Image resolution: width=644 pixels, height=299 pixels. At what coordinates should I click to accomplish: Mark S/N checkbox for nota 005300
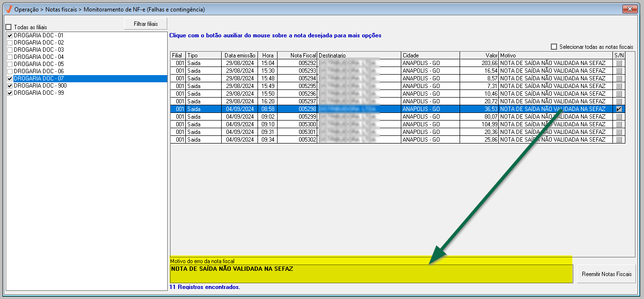(x=619, y=124)
